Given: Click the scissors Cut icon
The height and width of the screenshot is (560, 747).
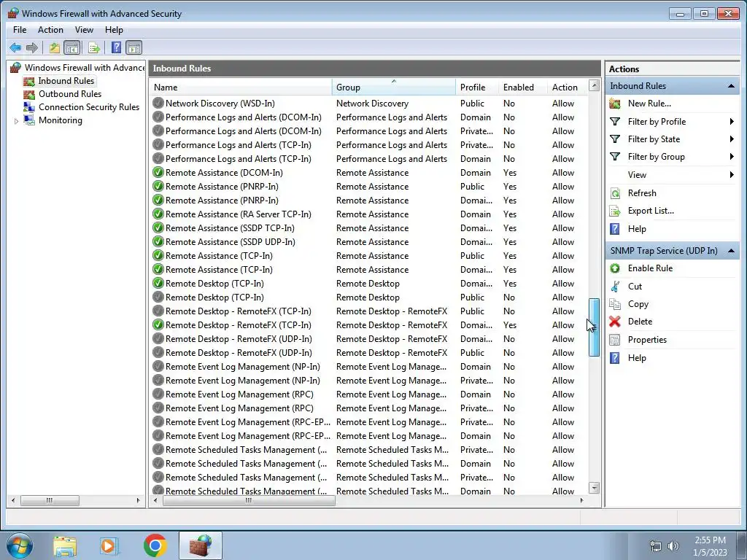Looking at the screenshot, I should point(615,286).
